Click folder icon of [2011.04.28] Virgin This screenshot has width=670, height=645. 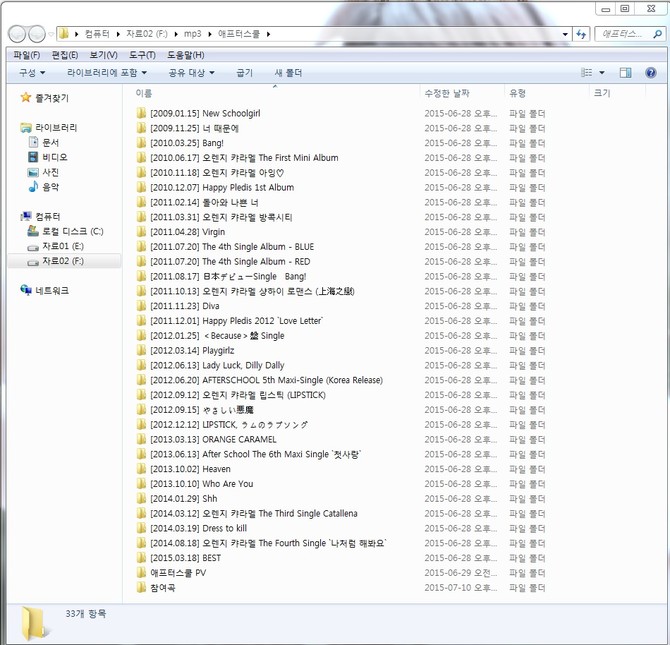click(141, 232)
